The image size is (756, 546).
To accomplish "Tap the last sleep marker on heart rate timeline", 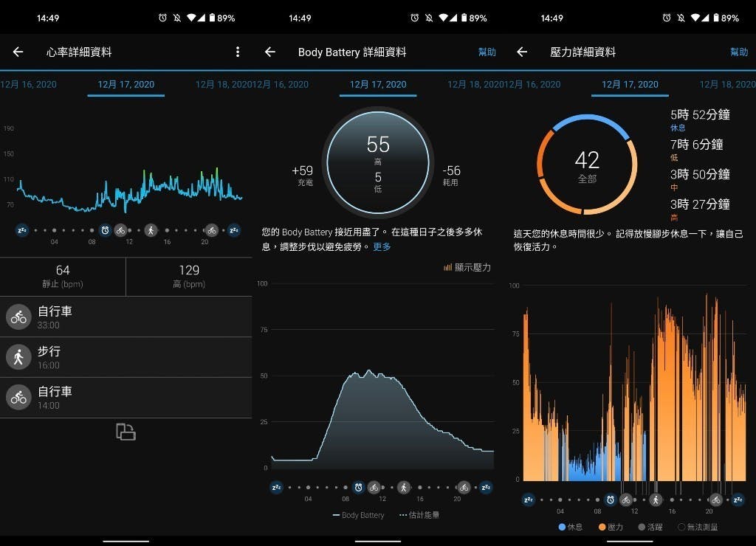I will coord(234,230).
